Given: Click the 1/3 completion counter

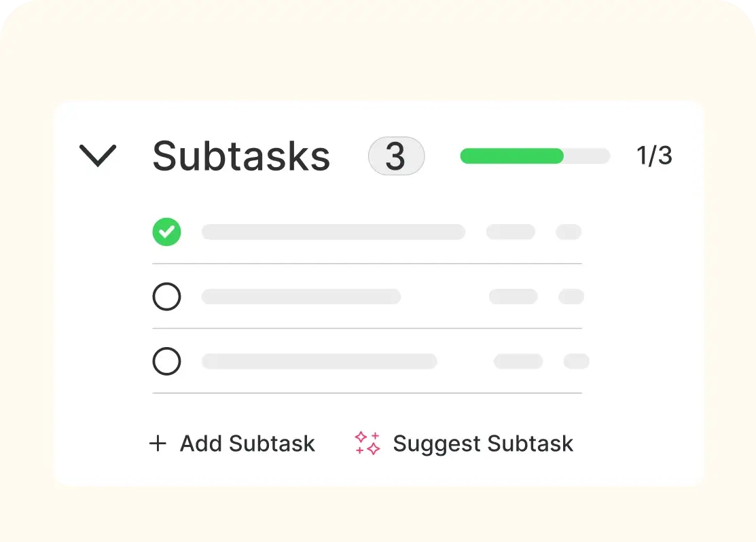Looking at the screenshot, I should 654,156.
